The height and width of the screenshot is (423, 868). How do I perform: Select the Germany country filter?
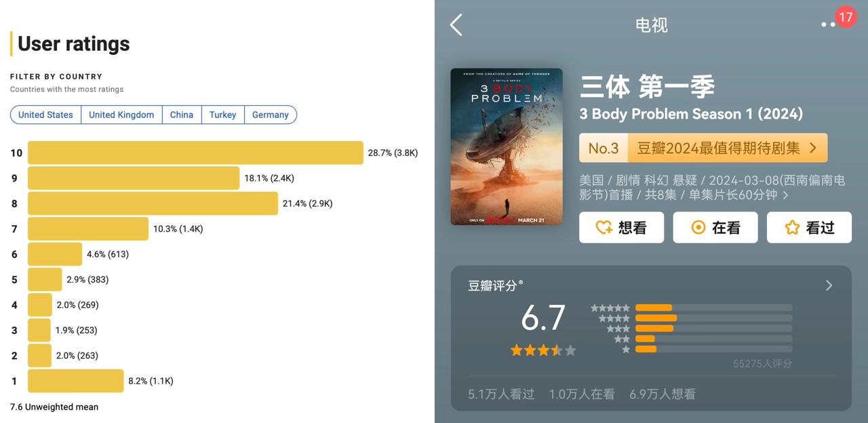(x=270, y=115)
